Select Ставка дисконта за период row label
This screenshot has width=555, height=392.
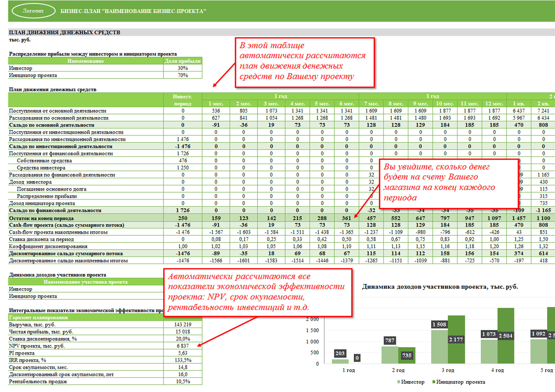tap(41, 239)
